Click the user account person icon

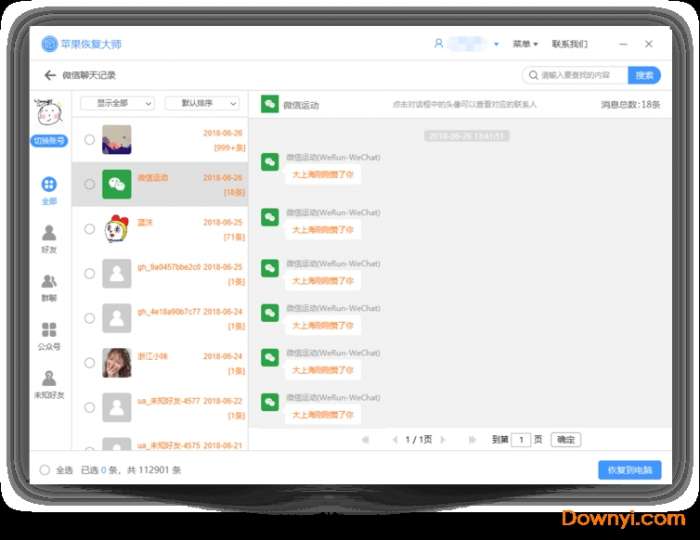point(438,43)
